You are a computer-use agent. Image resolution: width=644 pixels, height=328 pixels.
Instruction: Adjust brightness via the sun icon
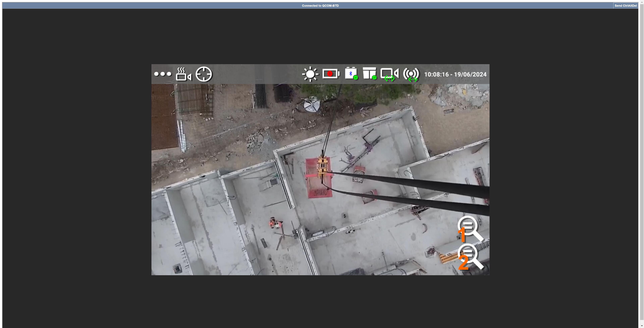click(310, 74)
